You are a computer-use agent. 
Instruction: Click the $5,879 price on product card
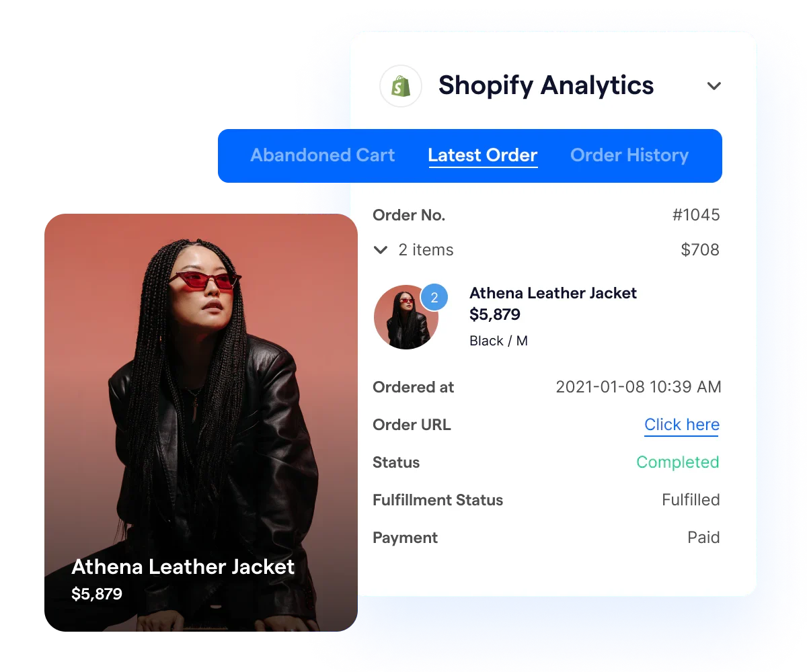click(97, 594)
